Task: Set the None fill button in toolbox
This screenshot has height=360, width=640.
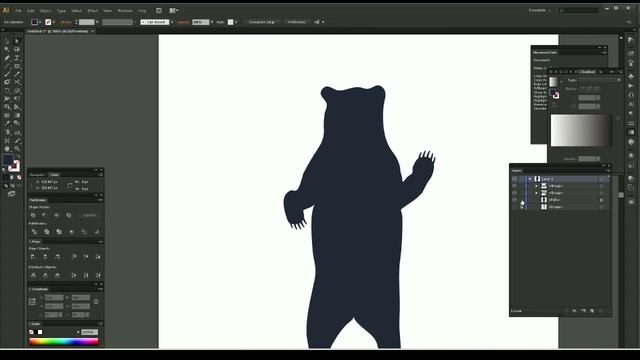Action: (19, 177)
